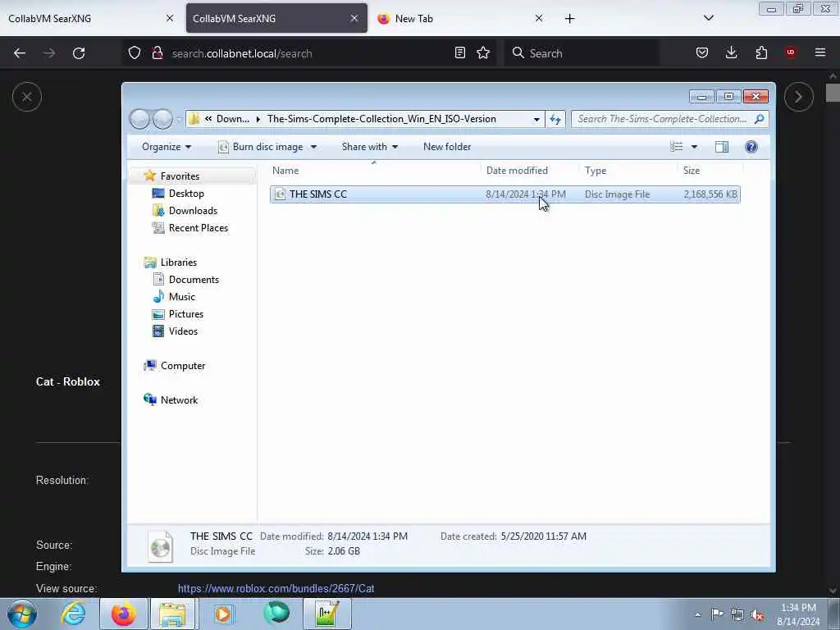Open recent locations dropdown beside nav arrows
This screenshot has width=840, height=630.
click(179, 120)
